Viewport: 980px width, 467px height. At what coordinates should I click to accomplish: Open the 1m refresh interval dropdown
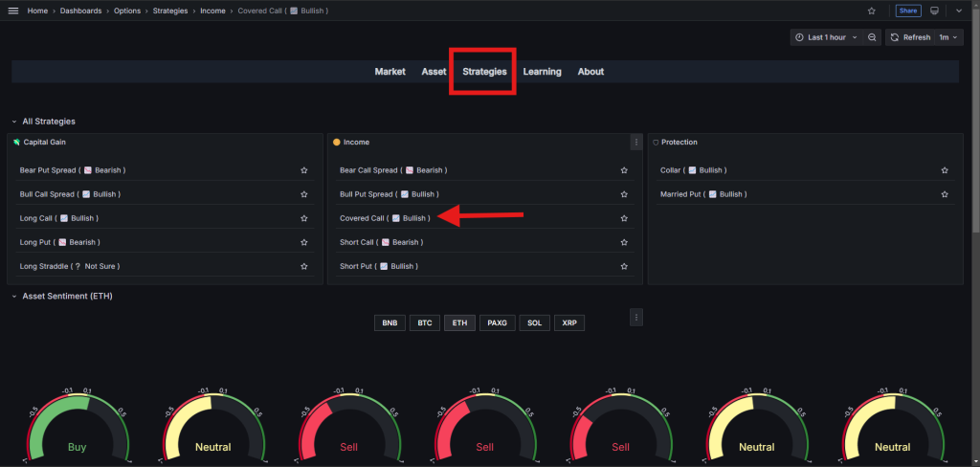948,37
